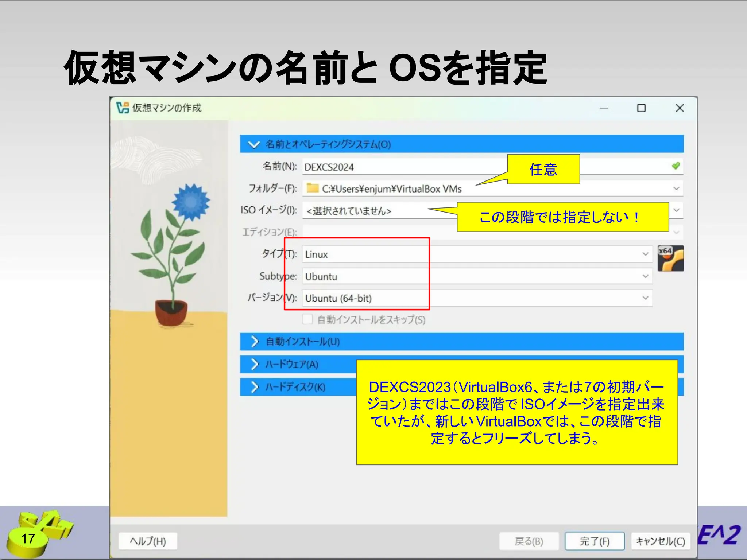The image size is (747, 560).
Task: Minimize the 仮想マシンの作成 window
Action: [604, 108]
